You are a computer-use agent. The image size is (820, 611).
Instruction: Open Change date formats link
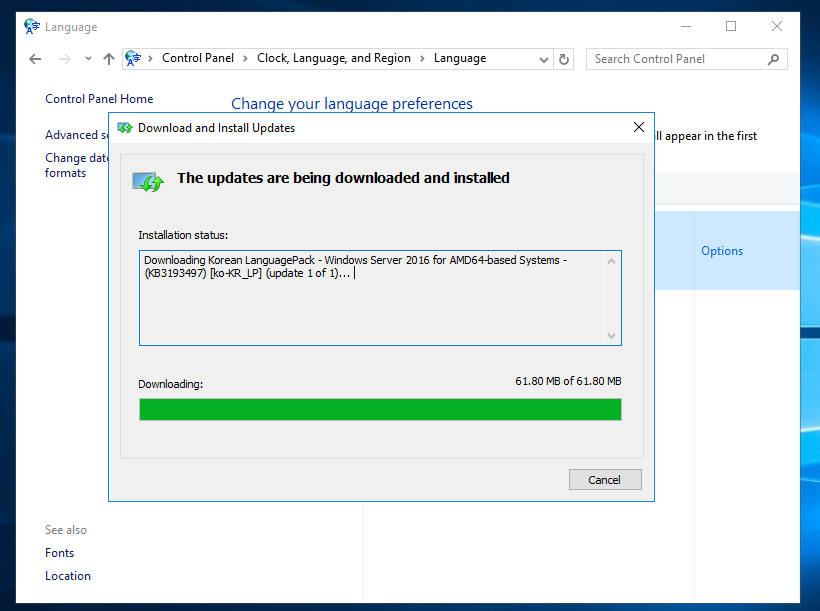[x=76, y=165]
